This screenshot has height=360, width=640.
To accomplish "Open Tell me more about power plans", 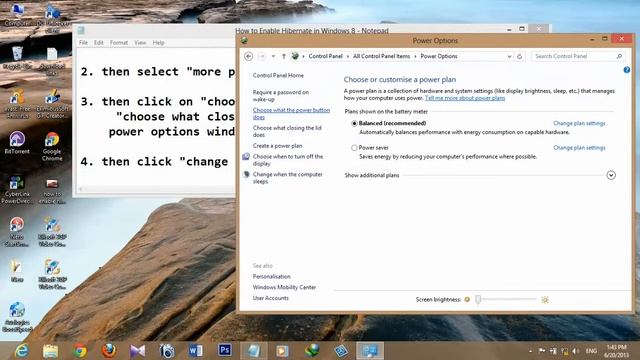I will click(465, 98).
